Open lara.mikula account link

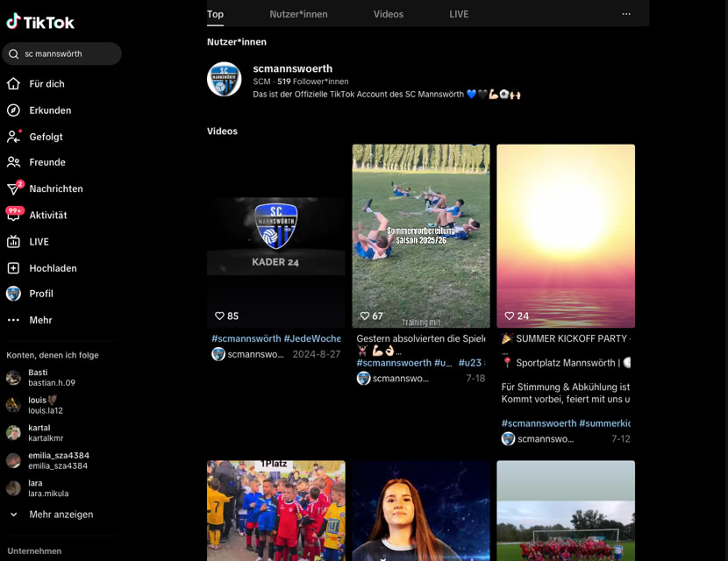[x=48, y=494]
